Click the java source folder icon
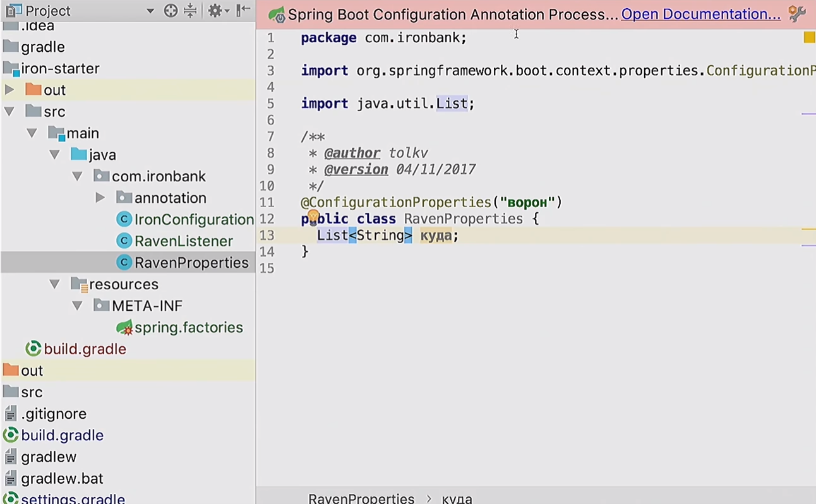 coord(79,155)
